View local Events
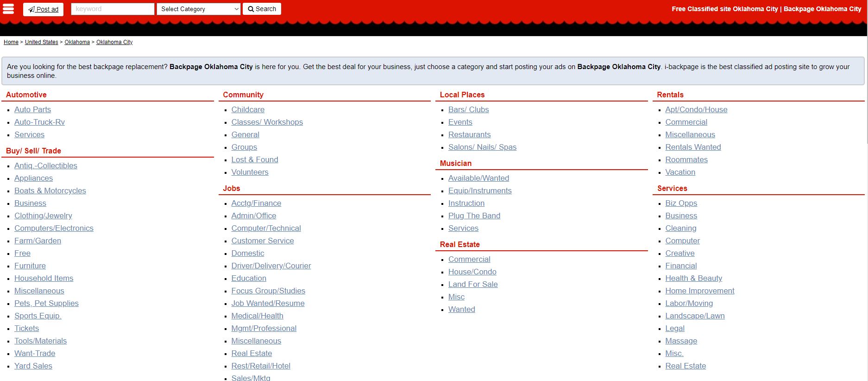Image resolution: width=868 pixels, height=381 pixels. point(460,122)
